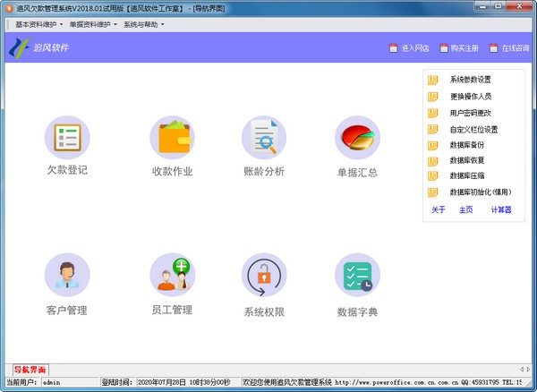
Task: Click the 关于 about link
Action: pos(438,209)
